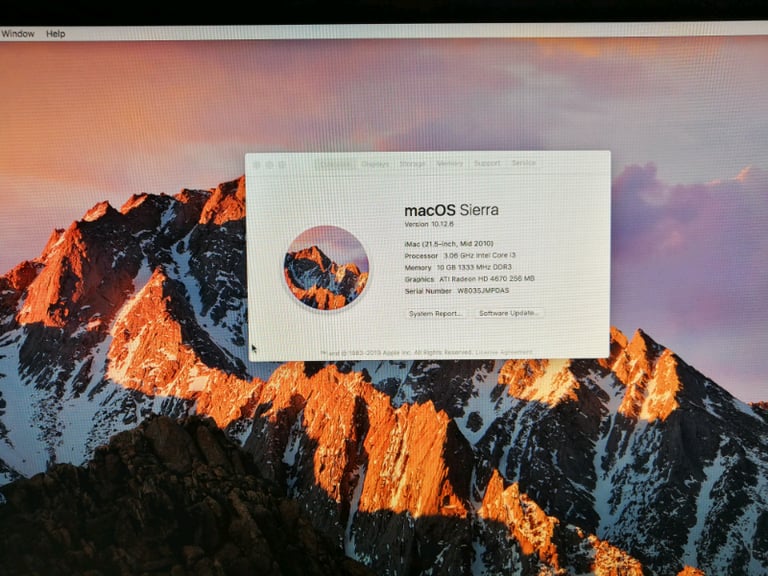768x576 pixels.
Task: Close the About This Mac window
Action: tap(257, 166)
